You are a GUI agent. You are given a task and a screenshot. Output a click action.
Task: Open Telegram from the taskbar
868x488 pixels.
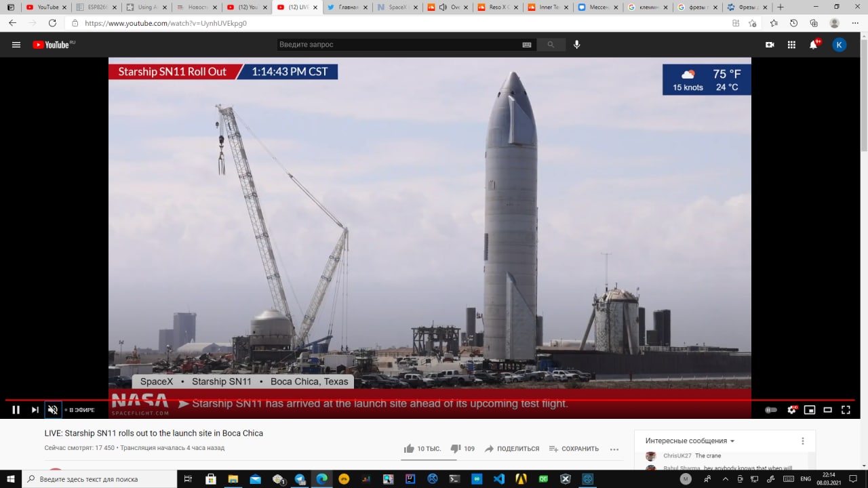tap(300, 479)
